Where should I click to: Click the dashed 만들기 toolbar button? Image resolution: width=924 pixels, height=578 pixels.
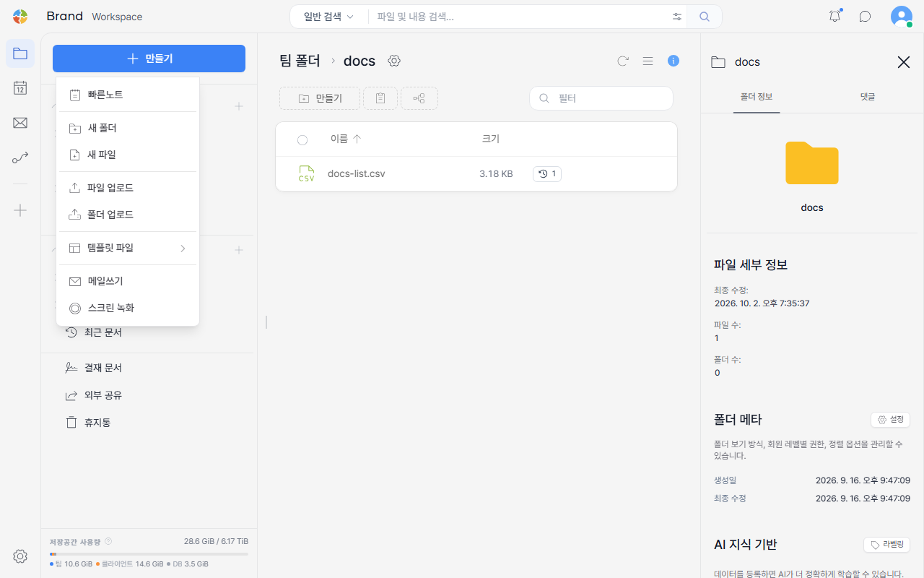pos(320,98)
